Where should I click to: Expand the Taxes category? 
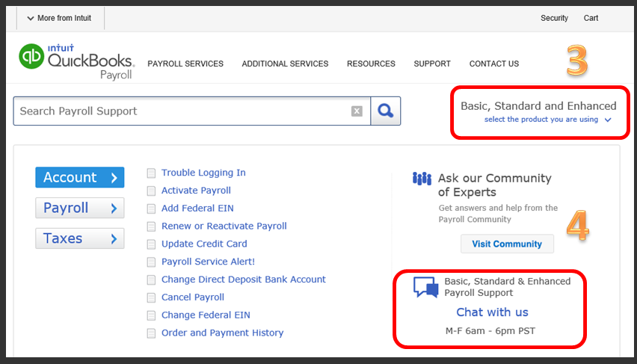pos(79,238)
